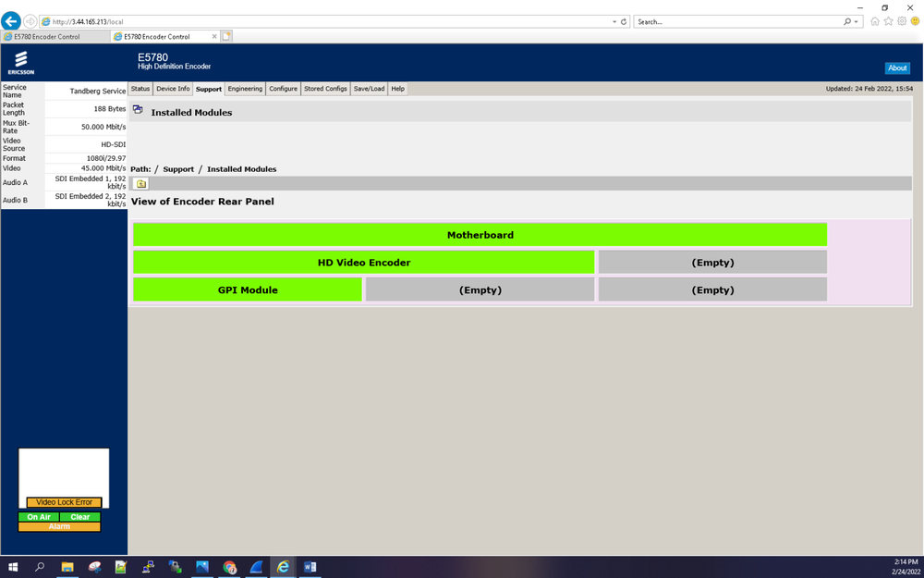
Task: Click the About button
Action: point(896,68)
